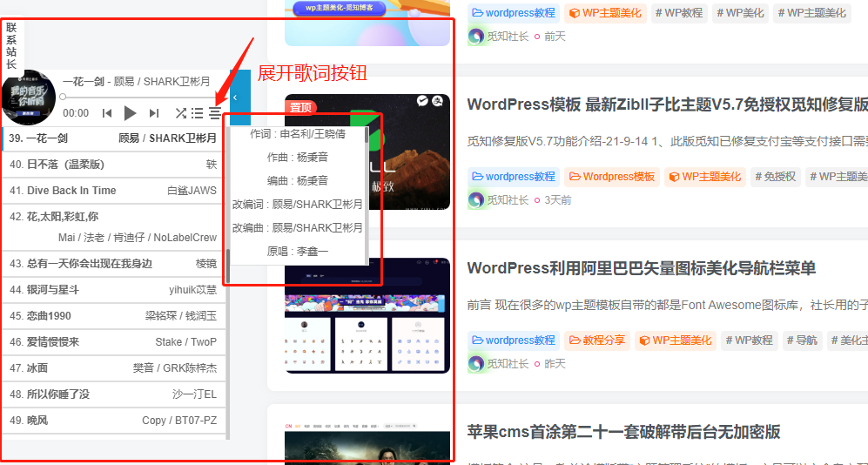Click the lyrics panel scrollbar
The height and width of the screenshot is (465, 868).
pyautogui.click(x=367, y=134)
